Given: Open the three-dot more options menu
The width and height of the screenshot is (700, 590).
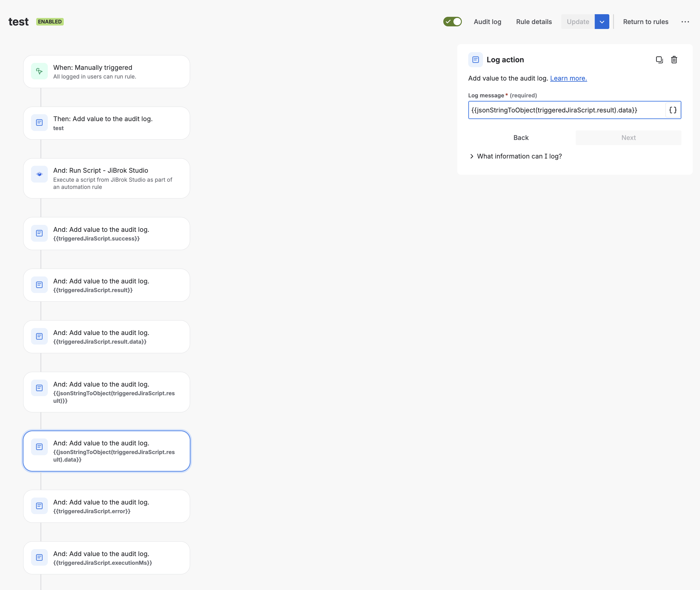Looking at the screenshot, I should (x=685, y=22).
